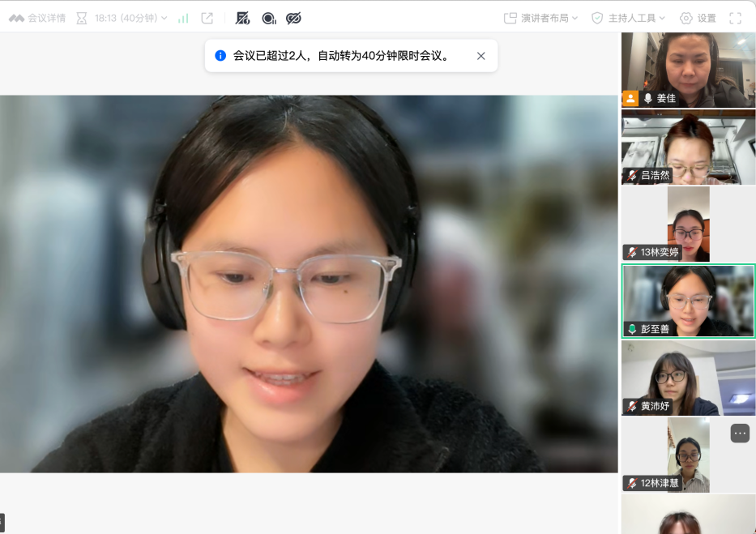
Task: Dismiss the 40分钟限时会议 notification
Action: [x=481, y=56]
